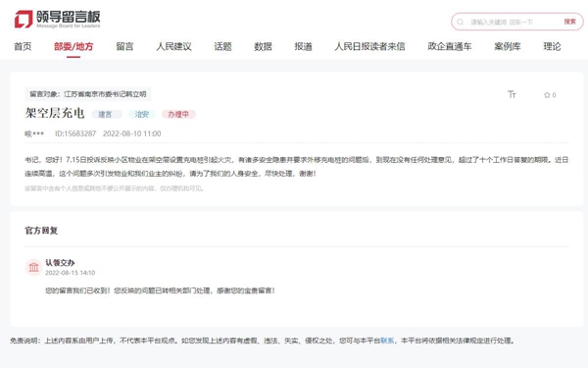
Task: Click the 领导留言板 site logo
Action: (58, 19)
